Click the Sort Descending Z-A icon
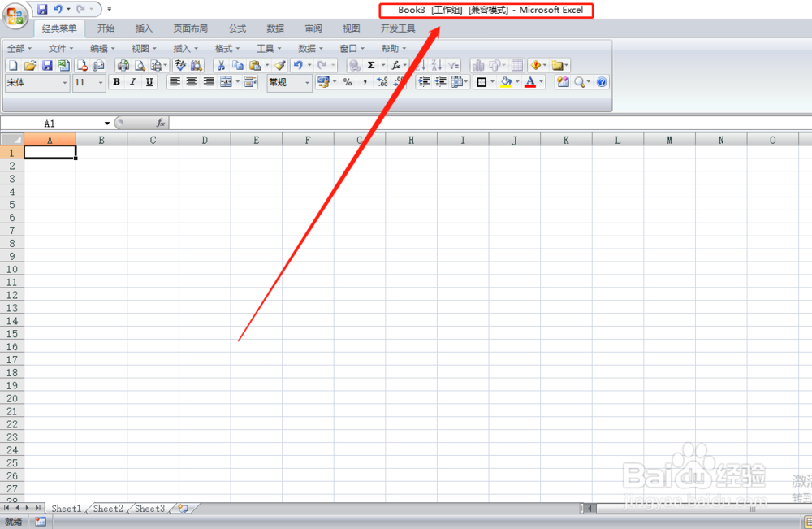The image size is (812, 529). 437,65
